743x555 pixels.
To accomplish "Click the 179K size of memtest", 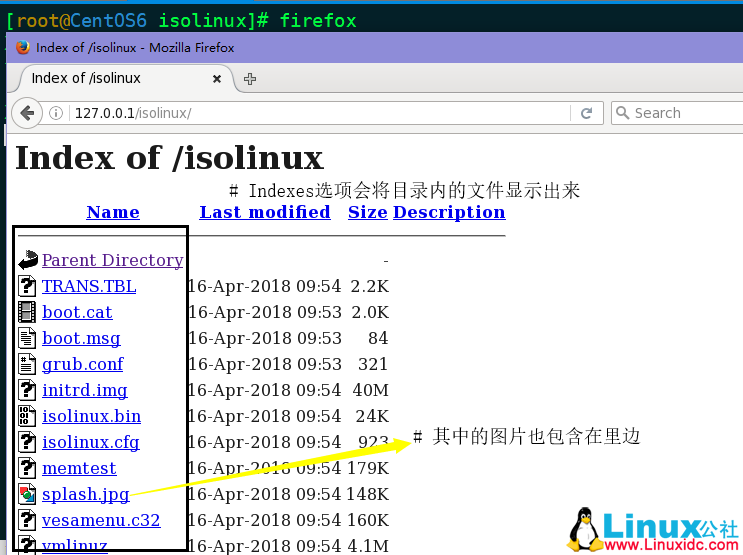I will (x=368, y=468).
